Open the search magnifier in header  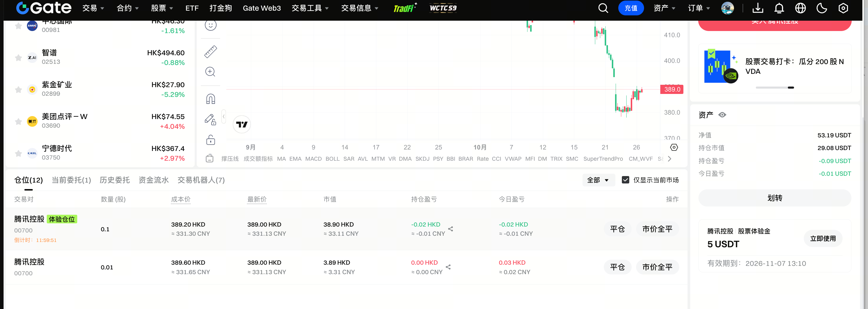click(x=603, y=8)
